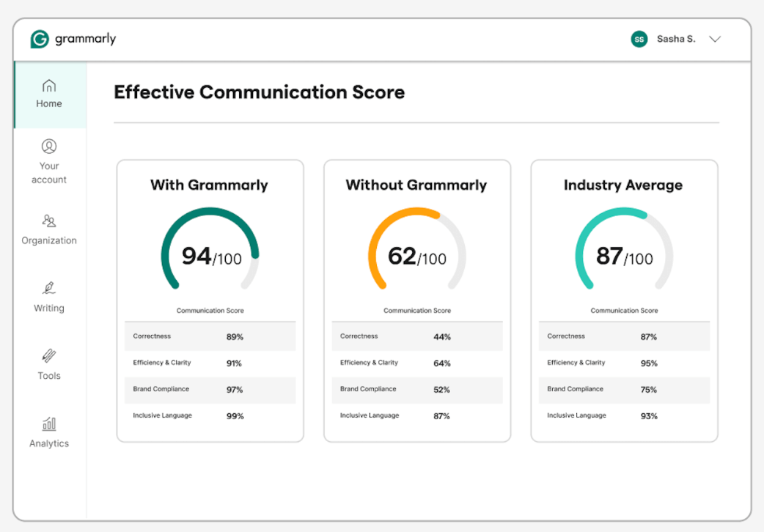Click the Sasha S. name label
Image resolution: width=764 pixels, height=532 pixels.
coord(675,39)
